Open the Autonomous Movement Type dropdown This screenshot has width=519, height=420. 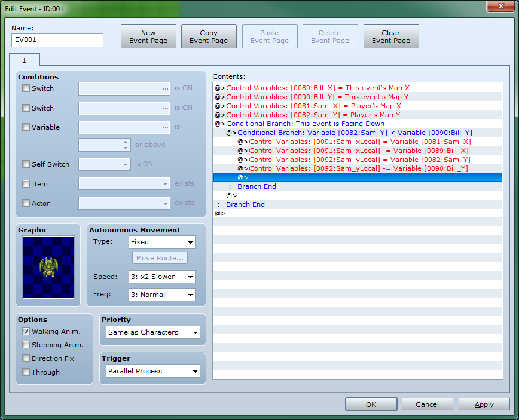coord(162,242)
